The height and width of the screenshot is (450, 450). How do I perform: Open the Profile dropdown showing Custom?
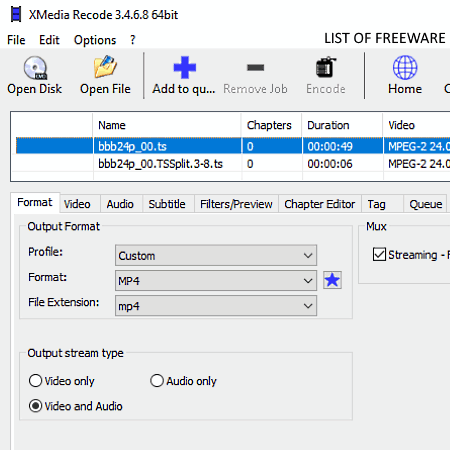[216, 255]
